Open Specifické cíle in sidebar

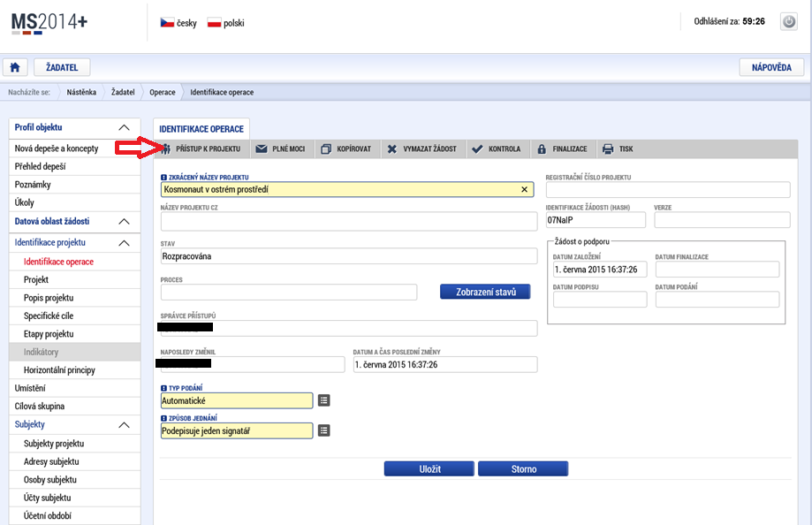click(x=74, y=316)
